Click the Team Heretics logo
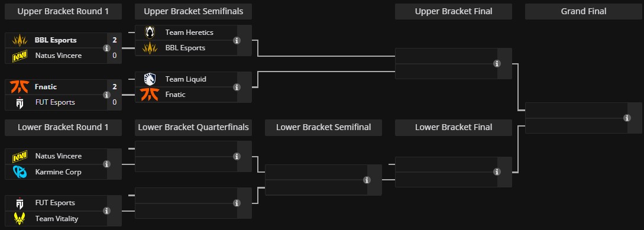The image size is (644, 230). (x=150, y=32)
